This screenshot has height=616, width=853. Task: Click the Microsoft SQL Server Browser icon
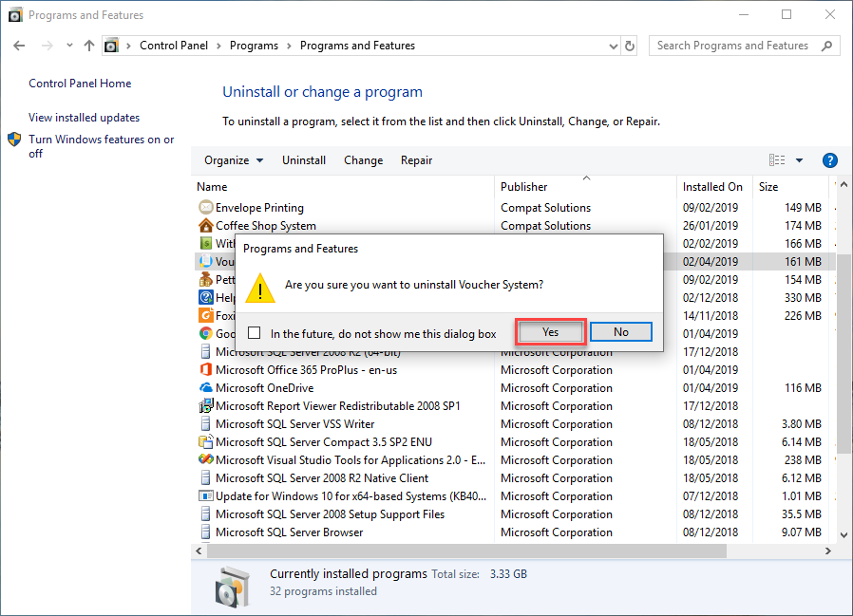tap(205, 532)
